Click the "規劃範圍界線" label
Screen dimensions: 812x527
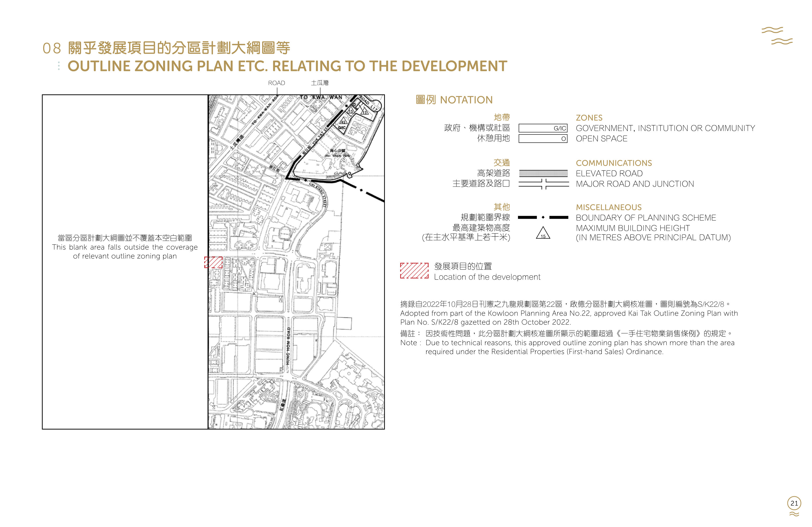(486, 217)
